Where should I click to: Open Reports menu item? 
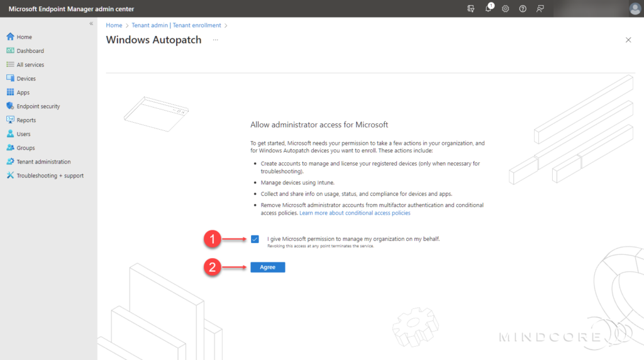point(26,120)
